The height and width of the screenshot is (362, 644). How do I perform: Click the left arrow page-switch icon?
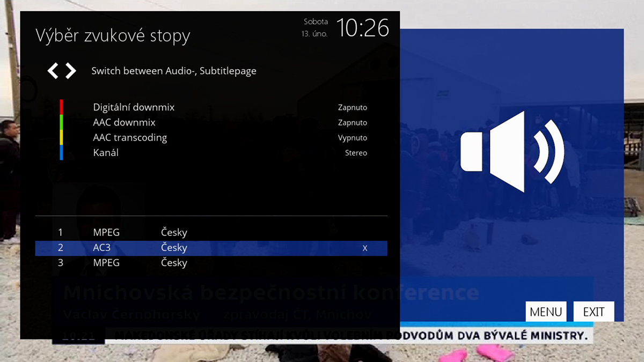pos(53,71)
